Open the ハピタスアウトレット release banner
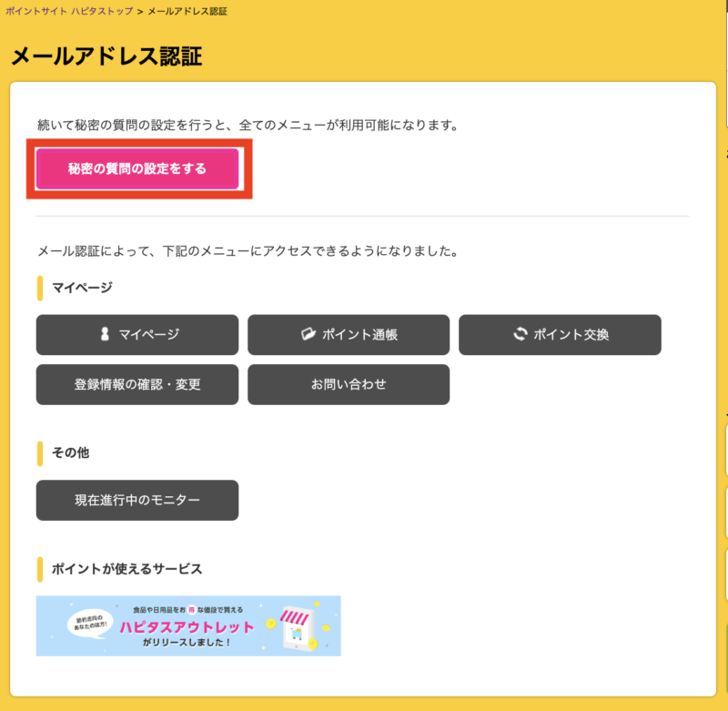Viewport: 728px width, 711px height. (x=188, y=625)
